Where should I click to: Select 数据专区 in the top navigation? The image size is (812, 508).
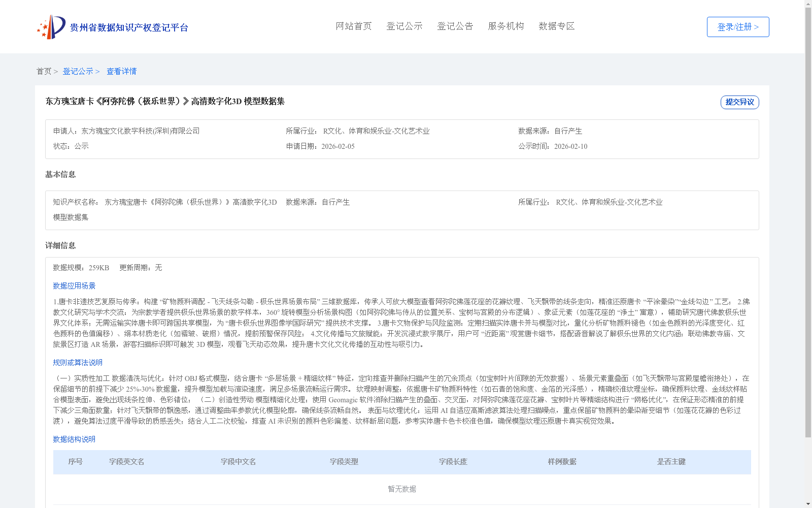point(557,26)
